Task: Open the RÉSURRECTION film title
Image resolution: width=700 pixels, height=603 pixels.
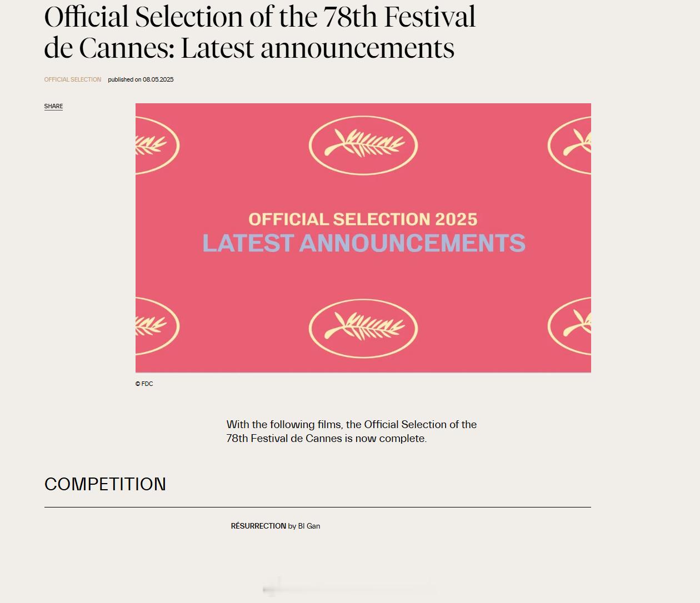Action: pyautogui.click(x=258, y=526)
